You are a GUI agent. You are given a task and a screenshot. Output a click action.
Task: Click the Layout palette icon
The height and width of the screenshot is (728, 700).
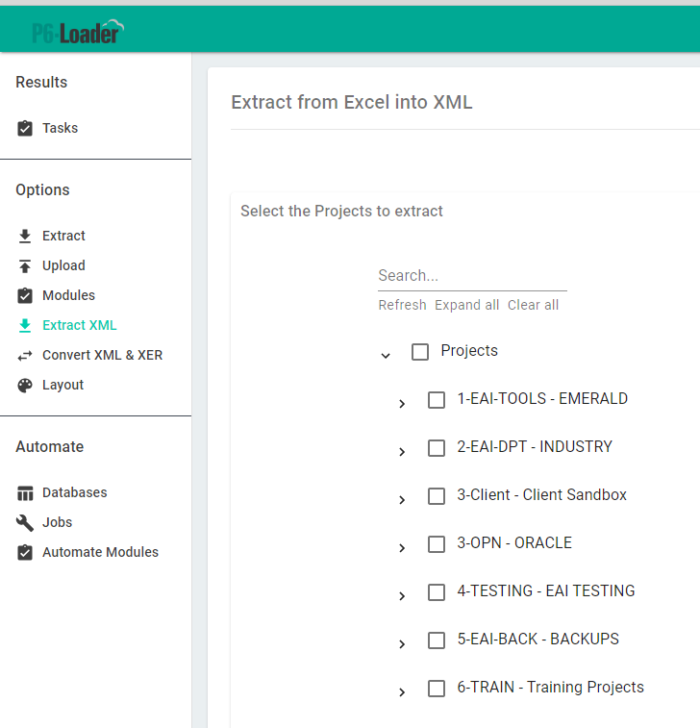pyautogui.click(x=25, y=385)
